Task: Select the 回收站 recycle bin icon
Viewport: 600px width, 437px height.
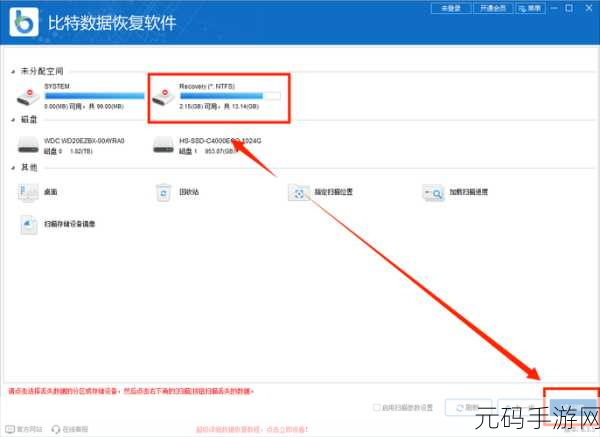Action: tap(163, 192)
